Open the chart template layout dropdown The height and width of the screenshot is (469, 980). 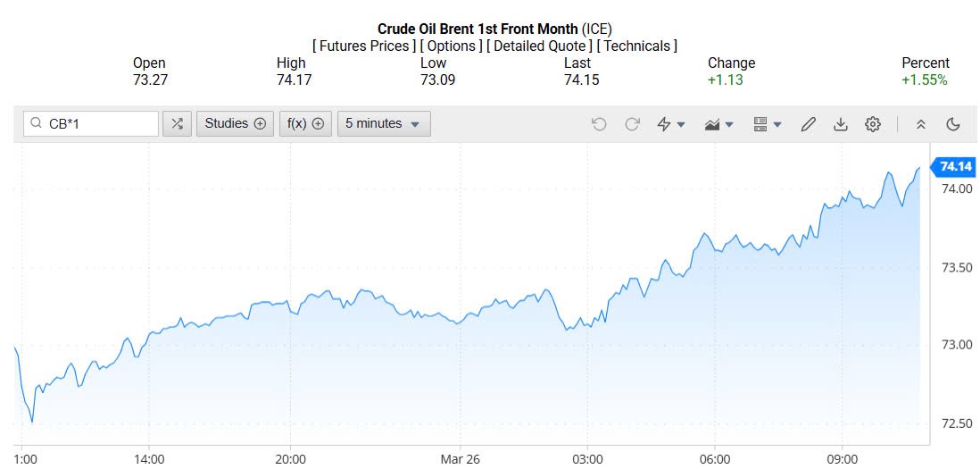click(x=767, y=124)
